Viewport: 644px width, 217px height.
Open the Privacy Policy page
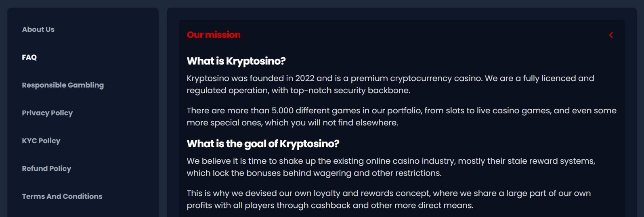(x=47, y=113)
